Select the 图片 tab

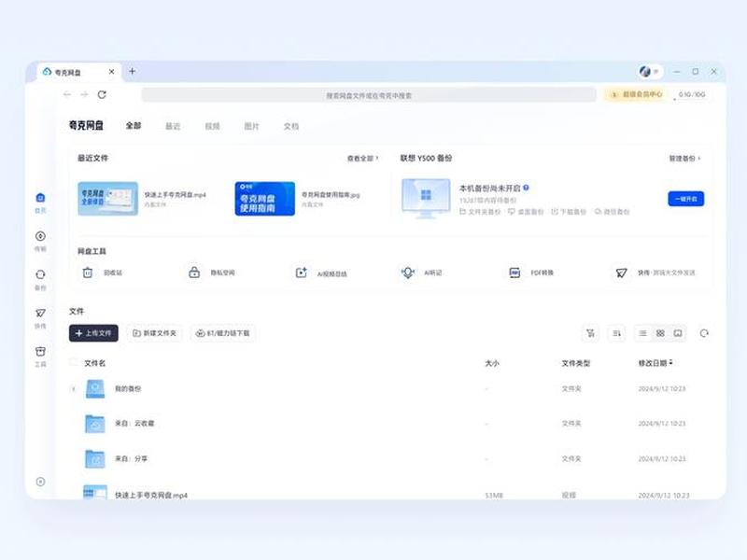[251, 126]
